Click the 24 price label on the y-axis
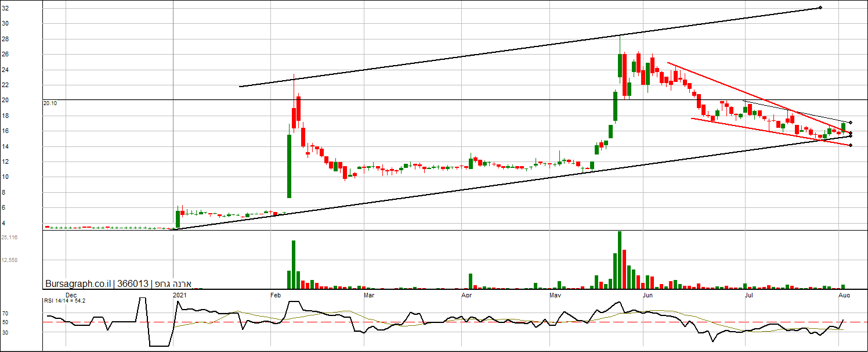868x352 pixels. 5,70
